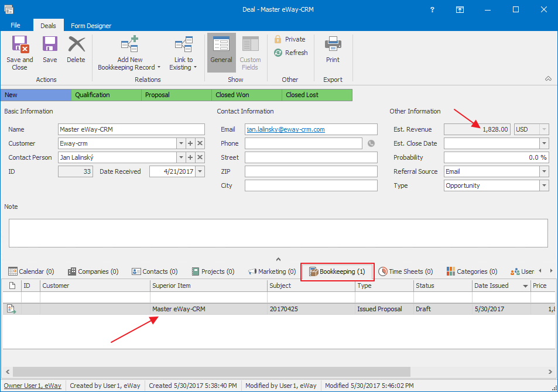Open the Categories (0) tab
This screenshot has width=558, height=392.
(x=471, y=271)
